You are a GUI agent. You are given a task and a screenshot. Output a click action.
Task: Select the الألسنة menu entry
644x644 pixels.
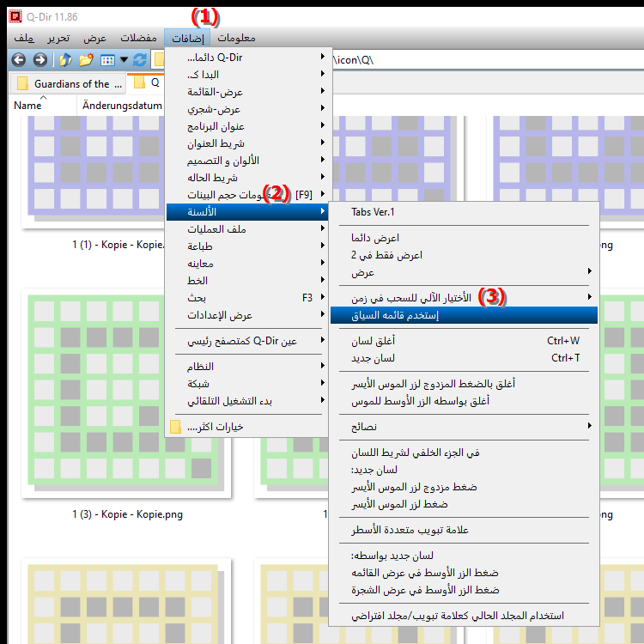point(246,212)
